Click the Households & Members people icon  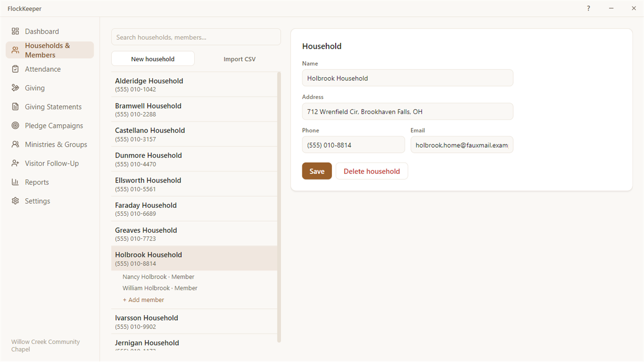click(15, 50)
